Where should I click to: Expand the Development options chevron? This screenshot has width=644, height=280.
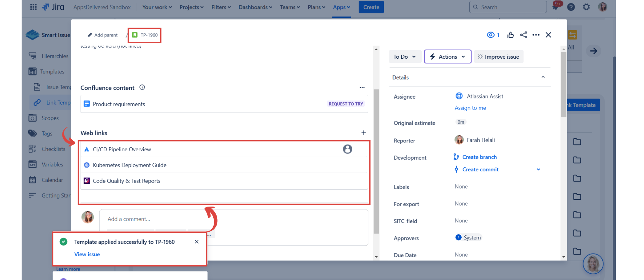539,169
